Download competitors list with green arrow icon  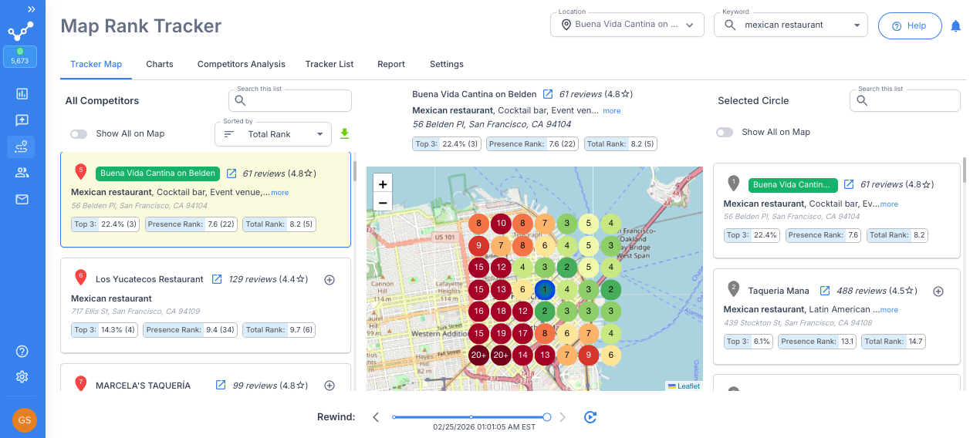[345, 133]
